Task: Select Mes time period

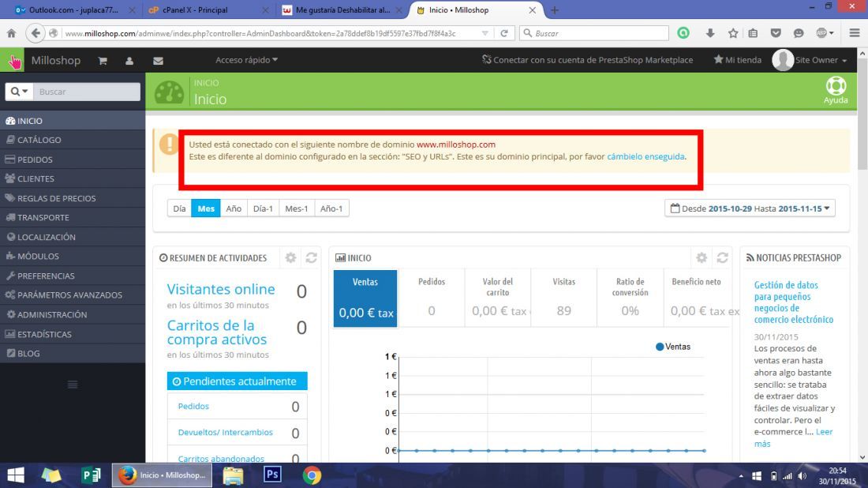Action: click(x=206, y=208)
